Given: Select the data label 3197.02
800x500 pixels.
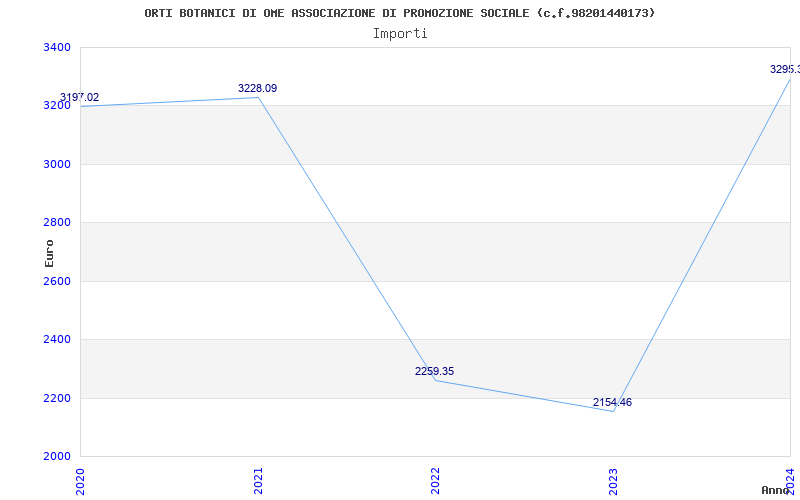Looking at the screenshot, I should (80, 97).
